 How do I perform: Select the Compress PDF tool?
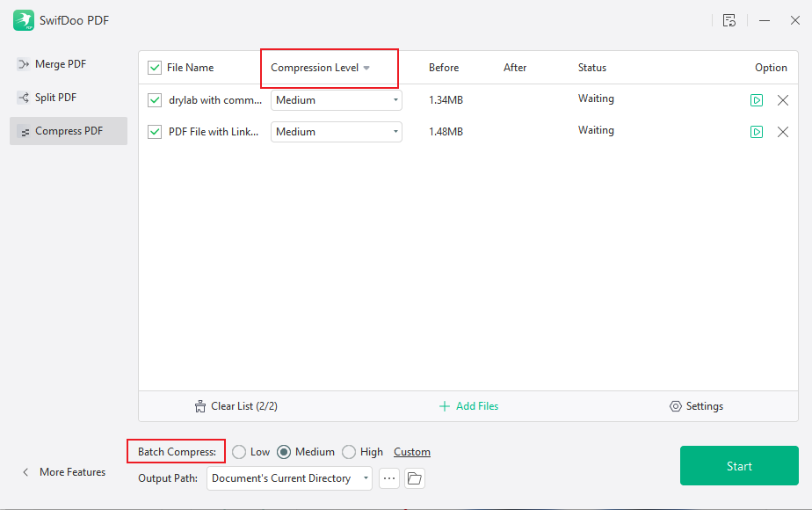point(69,130)
